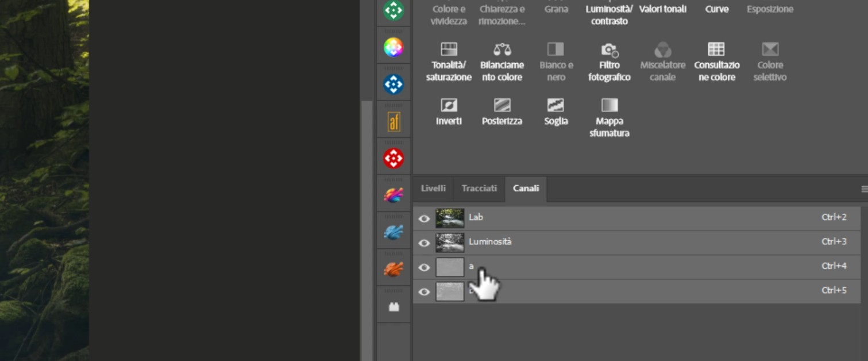The height and width of the screenshot is (361, 868).
Task: Apply the Filtro fotografico adjustment
Action: [x=609, y=49]
